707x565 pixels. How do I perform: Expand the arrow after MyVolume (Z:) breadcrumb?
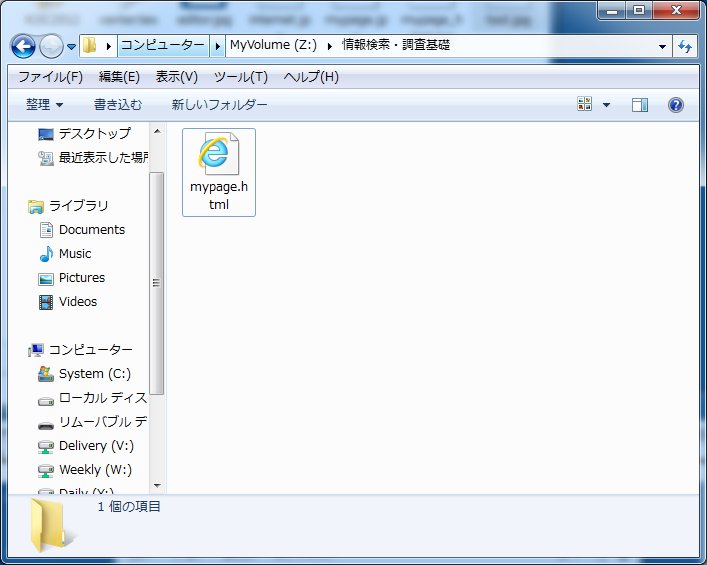pyautogui.click(x=330, y=46)
